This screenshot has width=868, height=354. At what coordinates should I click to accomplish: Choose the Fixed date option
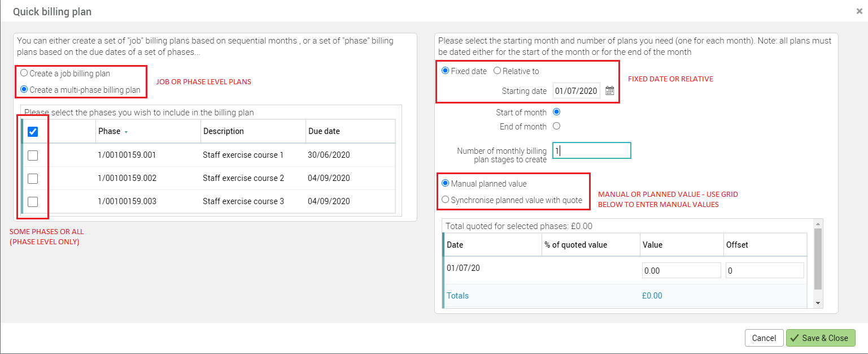445,71
